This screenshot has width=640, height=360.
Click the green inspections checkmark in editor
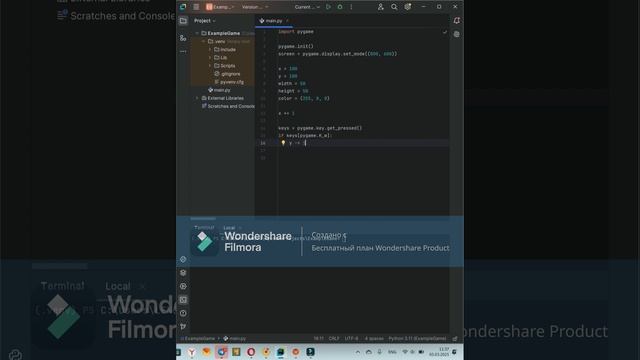click(x=444, y=32)
